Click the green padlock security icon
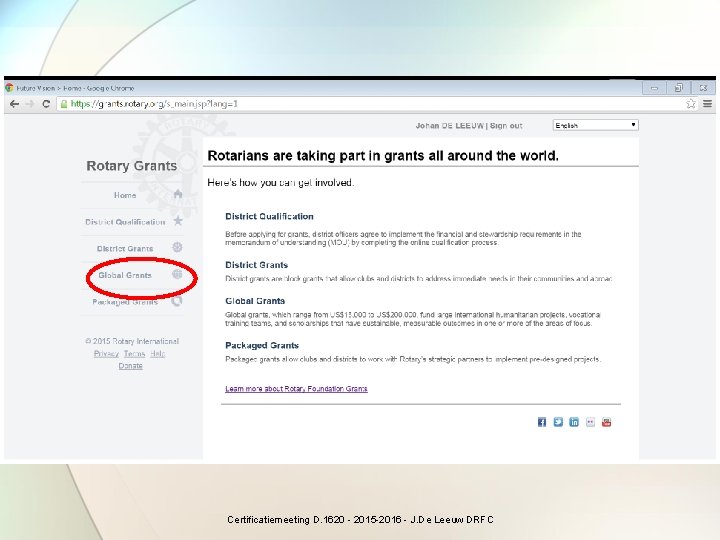720x540 pixels. 64,104
